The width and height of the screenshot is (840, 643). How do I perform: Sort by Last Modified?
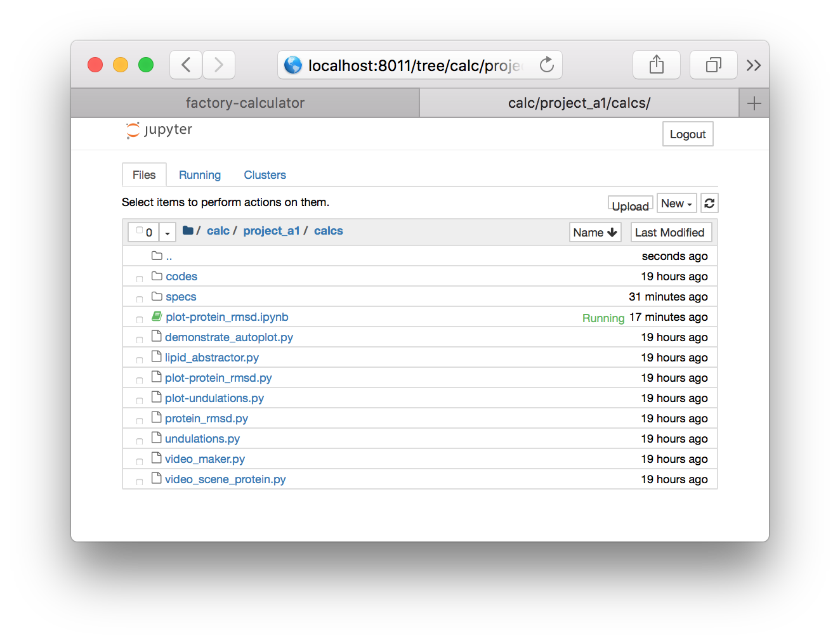(x=671, y=232)
